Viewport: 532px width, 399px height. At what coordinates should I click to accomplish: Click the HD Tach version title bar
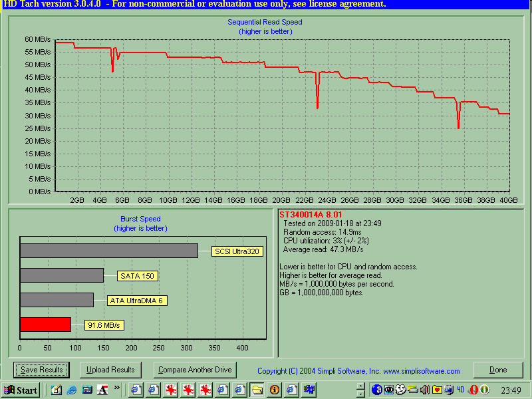tap(266, 5)
